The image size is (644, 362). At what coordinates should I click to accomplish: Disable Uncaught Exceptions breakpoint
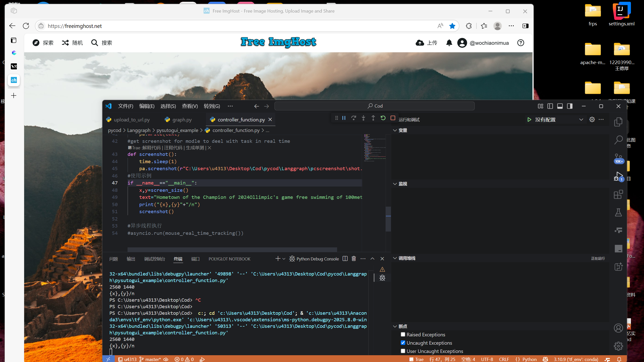(403, 343)
